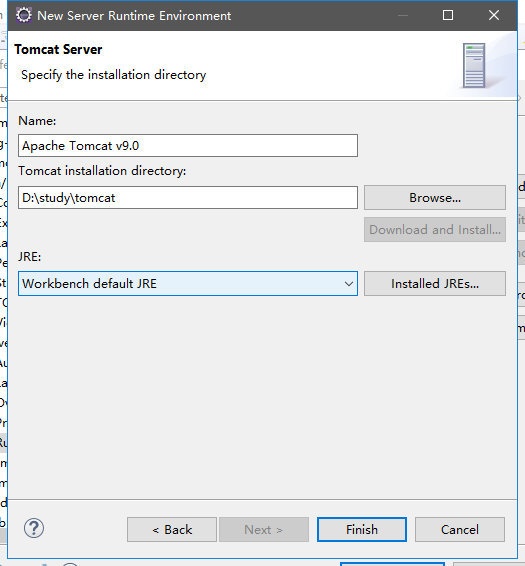
Task: Go back with the < Back button
Action: pos(172,530)
